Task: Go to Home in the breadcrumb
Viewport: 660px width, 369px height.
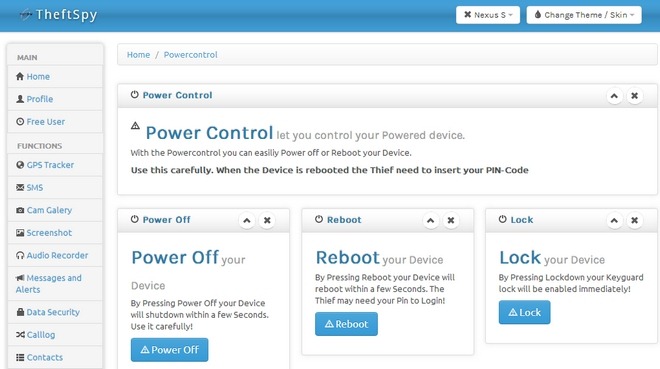Action: (x=138, y=55)
